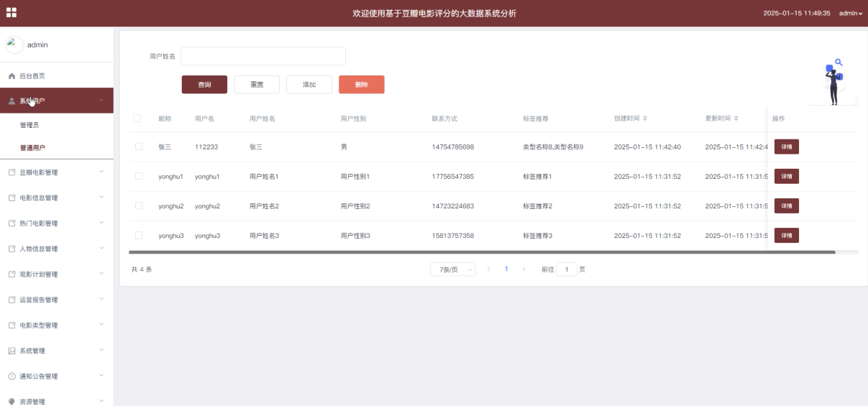Click the icon beside 热门电影管理

12,223
